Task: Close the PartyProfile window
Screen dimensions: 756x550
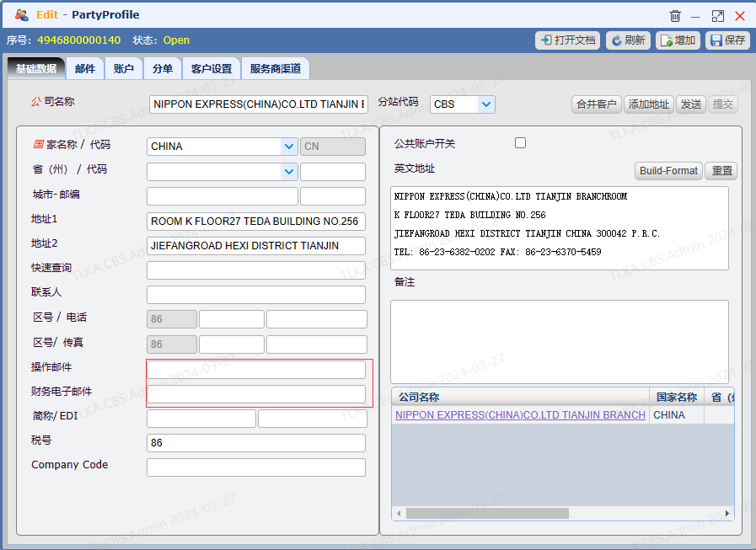Action: click(x=740, y=16)
